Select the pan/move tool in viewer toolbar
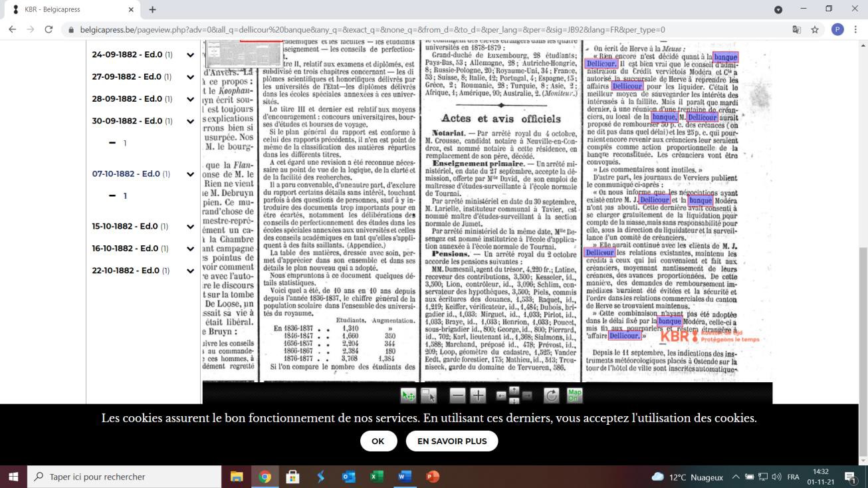868x488 pixels. 408,396
